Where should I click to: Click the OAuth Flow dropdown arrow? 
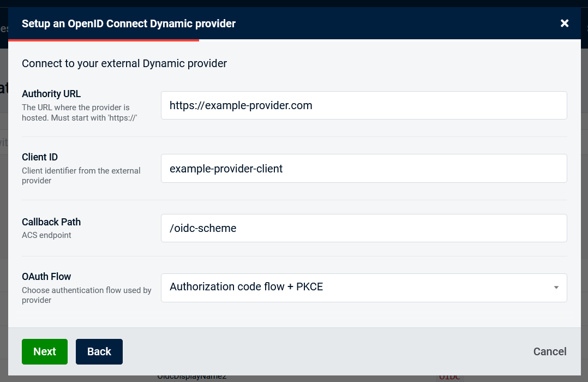coord(556,288)
